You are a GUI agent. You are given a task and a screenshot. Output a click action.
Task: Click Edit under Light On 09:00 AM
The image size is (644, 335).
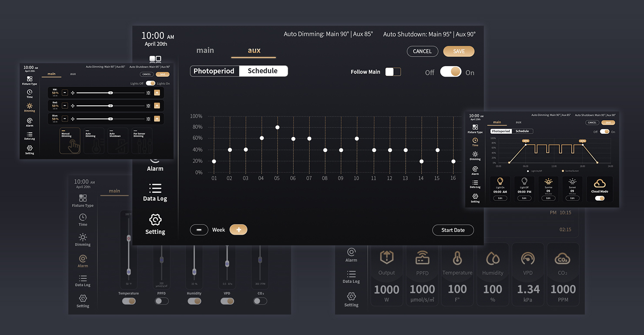click(500, 198)
